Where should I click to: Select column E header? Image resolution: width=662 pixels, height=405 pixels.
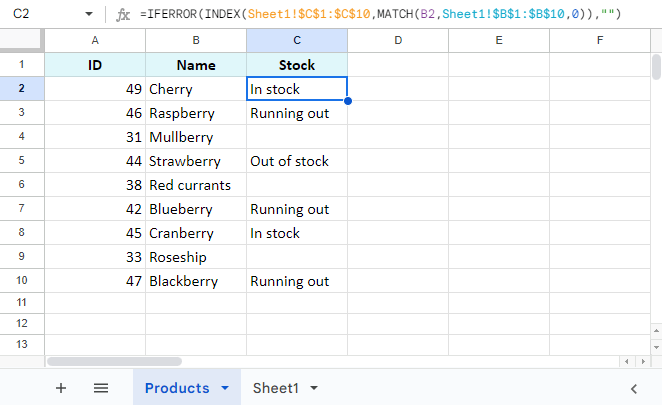(x=499, y=41)
